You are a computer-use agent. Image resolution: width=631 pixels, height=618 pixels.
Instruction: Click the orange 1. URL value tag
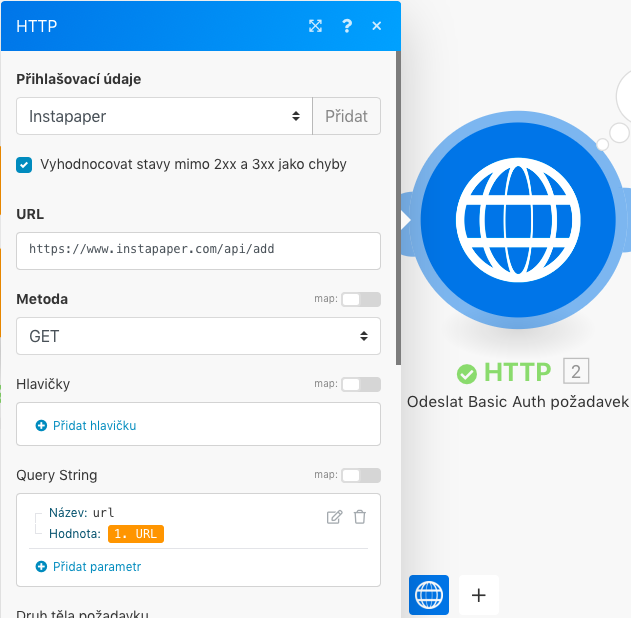click(136, 534)
